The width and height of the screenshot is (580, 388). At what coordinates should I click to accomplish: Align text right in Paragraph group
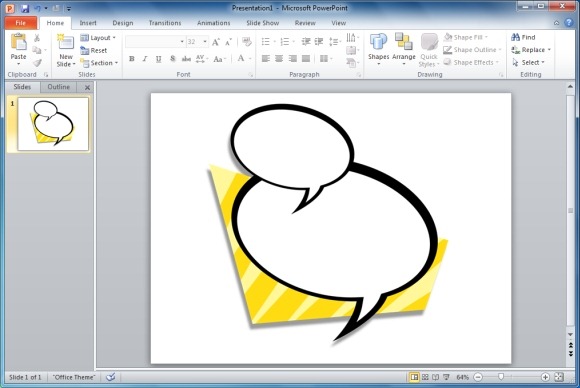pos(293,58)
